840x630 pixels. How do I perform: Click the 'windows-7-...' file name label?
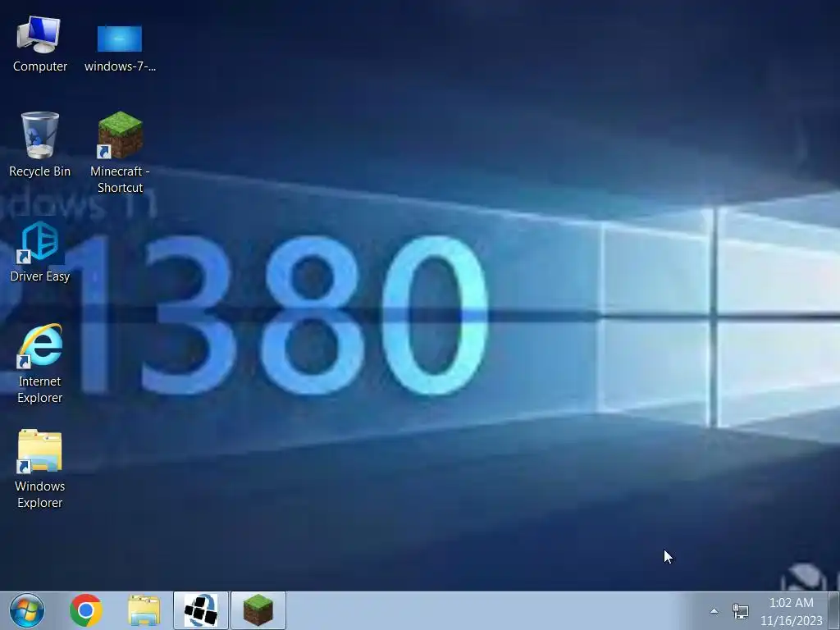click(x=120, y=66)
